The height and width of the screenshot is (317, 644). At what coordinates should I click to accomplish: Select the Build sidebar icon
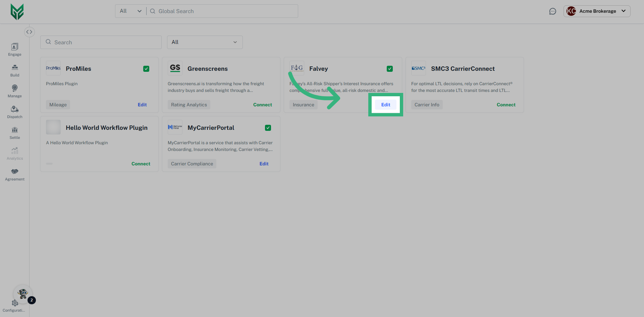(x=14, y=70)
